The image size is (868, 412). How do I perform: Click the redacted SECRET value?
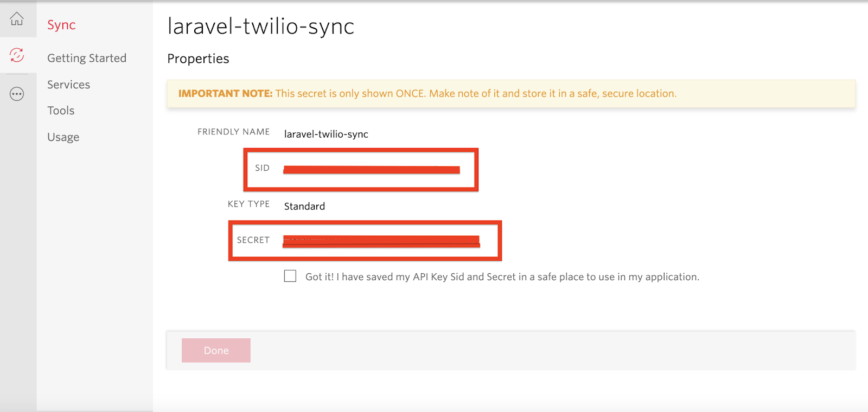[x=381, y=241]
